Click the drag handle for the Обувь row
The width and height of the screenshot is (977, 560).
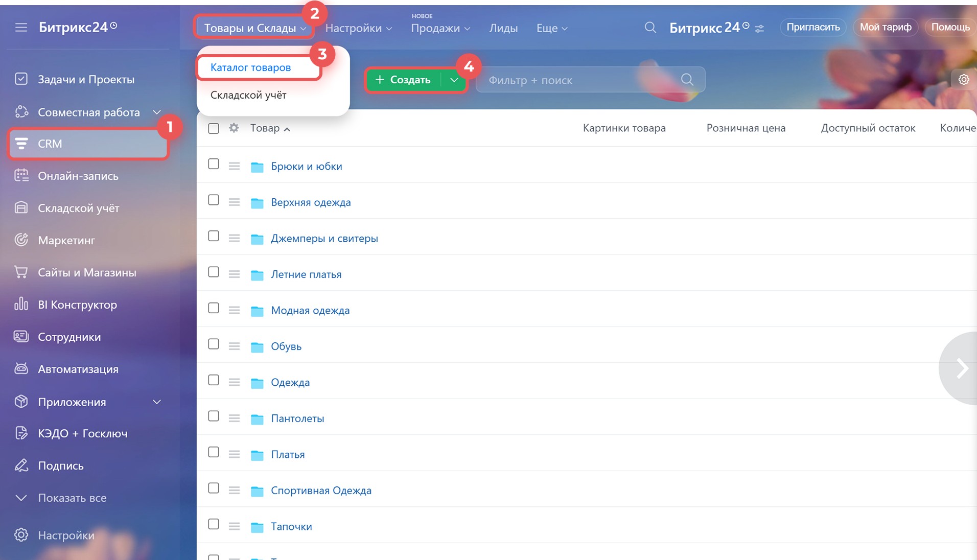point(234,346)
